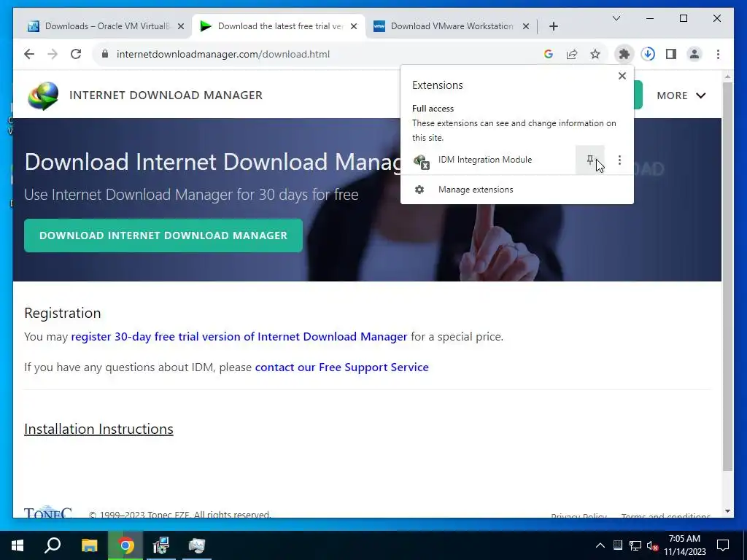Screen dimensions: 747x560
Task: Open Chrome downloads icon in toolbar
Action: click(648, 54)
